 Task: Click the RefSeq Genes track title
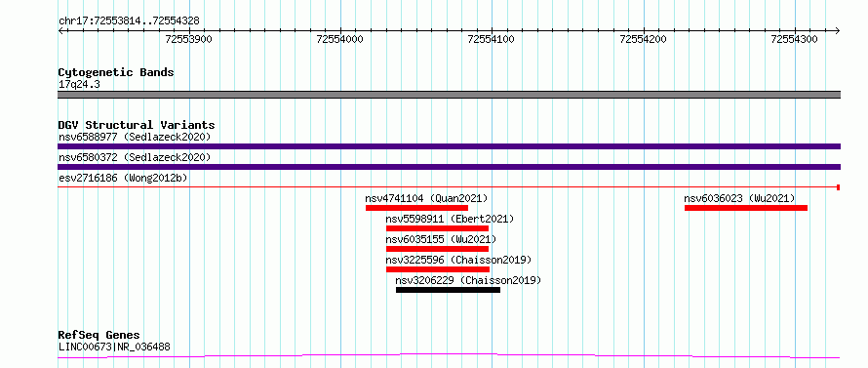(x=99, y=336)
